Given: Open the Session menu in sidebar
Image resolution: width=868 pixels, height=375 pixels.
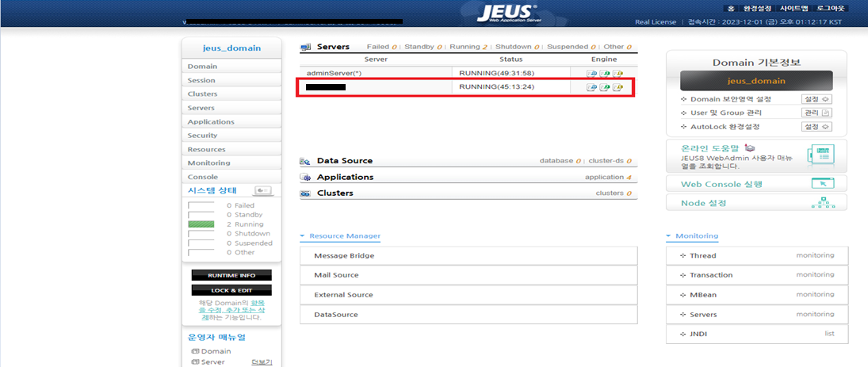Looking at the screenshot, I should point(231,80).
